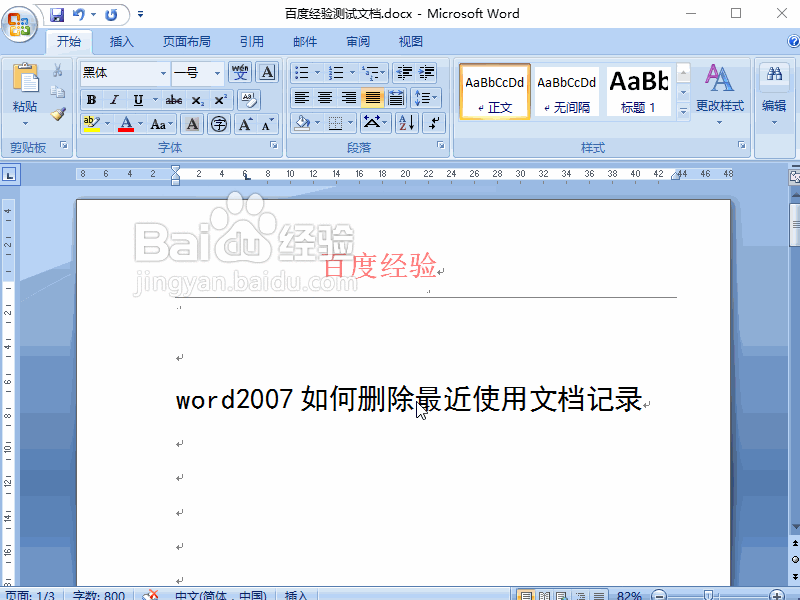
Task: Open the Office button menu
Action: click(19, 23)
